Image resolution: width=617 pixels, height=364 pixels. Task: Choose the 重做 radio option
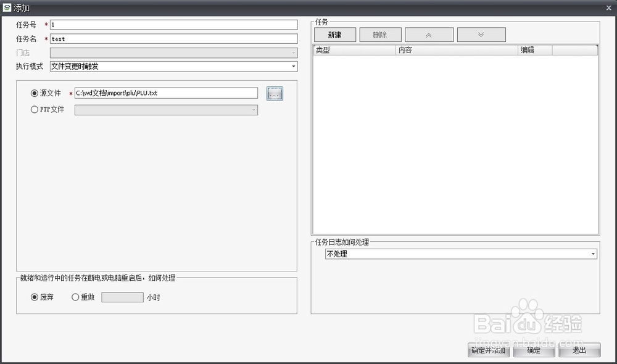(x=75, y=297)
